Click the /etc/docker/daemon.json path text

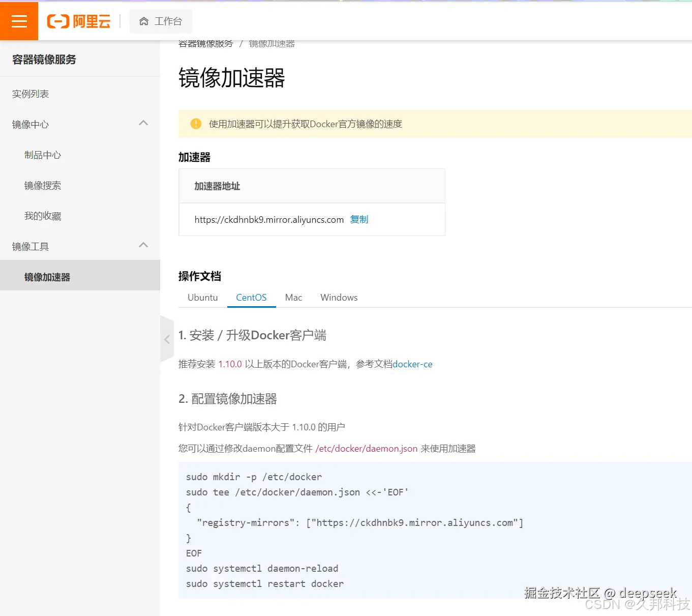[x=366, y=449]
